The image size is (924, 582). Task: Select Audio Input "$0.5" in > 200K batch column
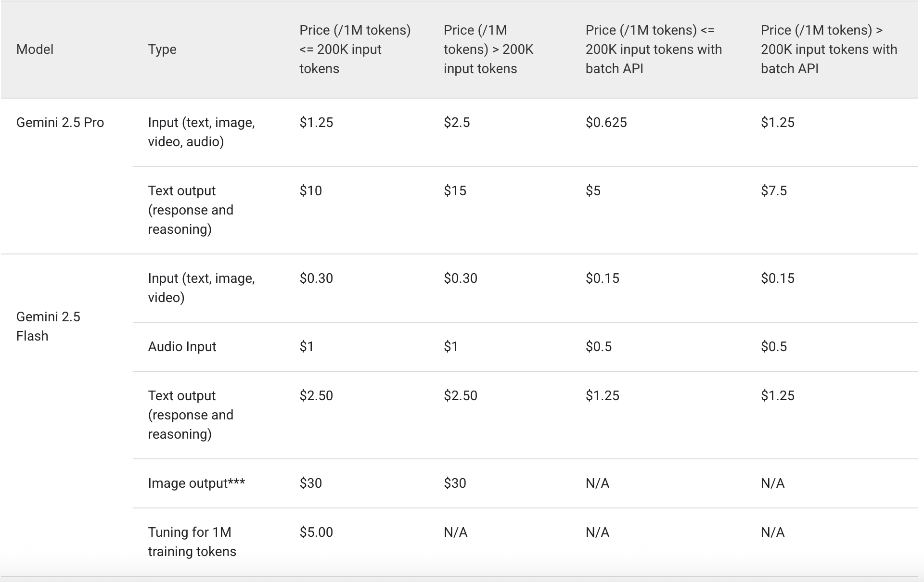point(774,347)
